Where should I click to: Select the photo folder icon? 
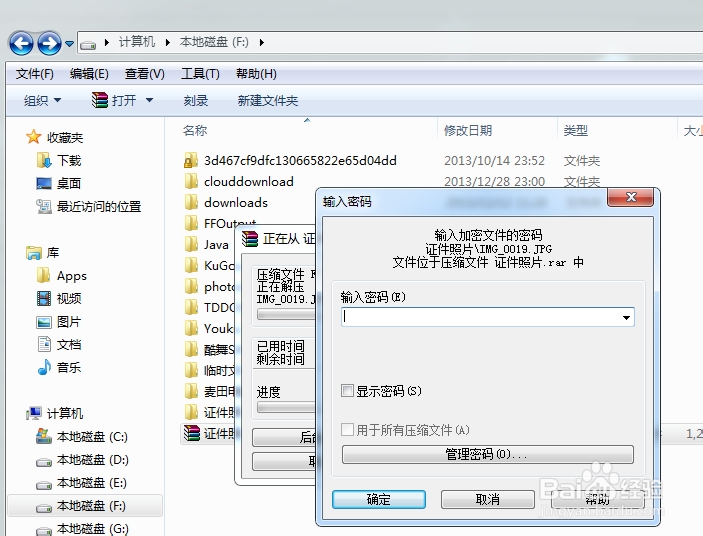tap(191, 286)
